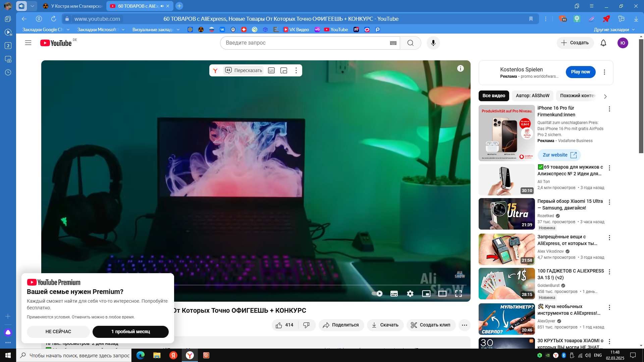Open YouTube notifications bell
This screenshot has height=362, width=644.
[603, 43]
